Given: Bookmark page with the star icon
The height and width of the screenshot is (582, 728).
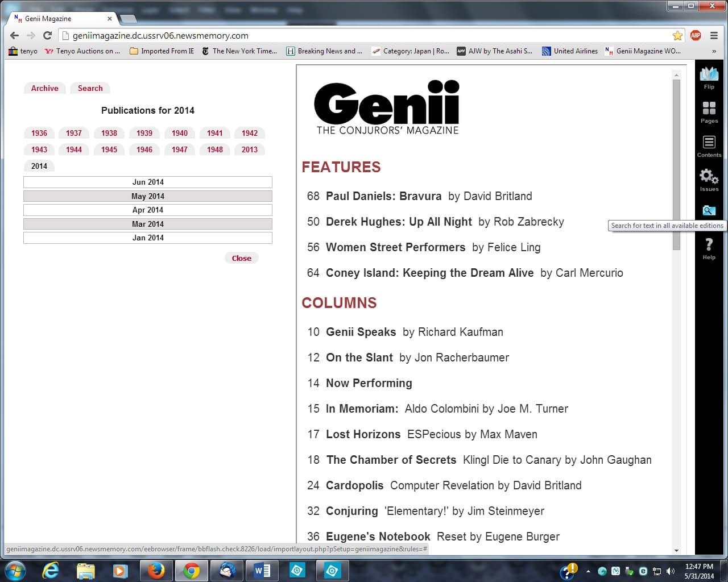Looking at the screenshot, I should point(677,35).
